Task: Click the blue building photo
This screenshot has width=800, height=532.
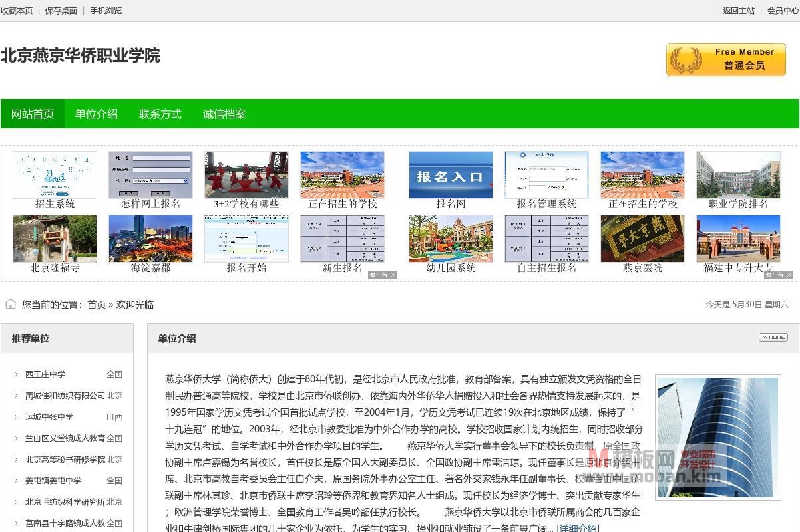Action: [x=718, y=438]
